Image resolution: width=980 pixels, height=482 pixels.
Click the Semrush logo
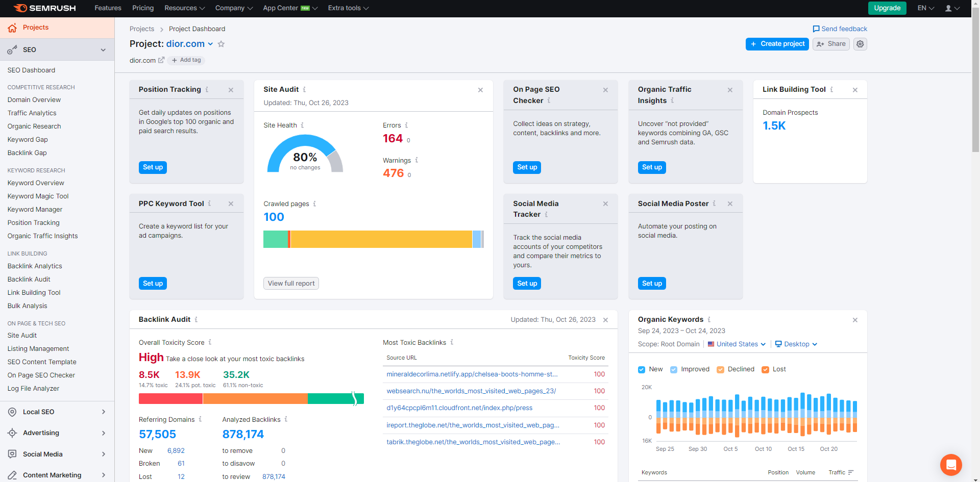[x=45, y=8]
